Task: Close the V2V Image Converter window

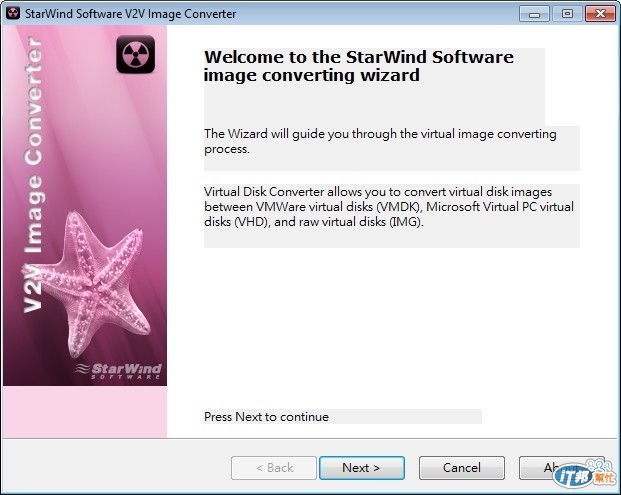Action: point(600,14)
